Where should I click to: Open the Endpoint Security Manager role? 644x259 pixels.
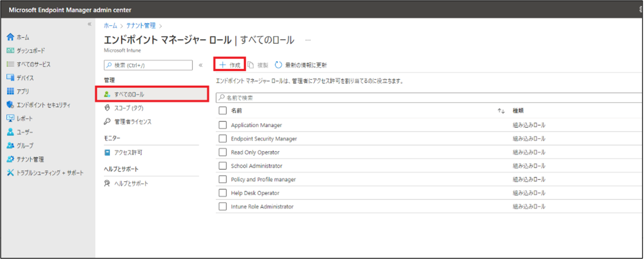pyautogui.click(x=264, y=139)
